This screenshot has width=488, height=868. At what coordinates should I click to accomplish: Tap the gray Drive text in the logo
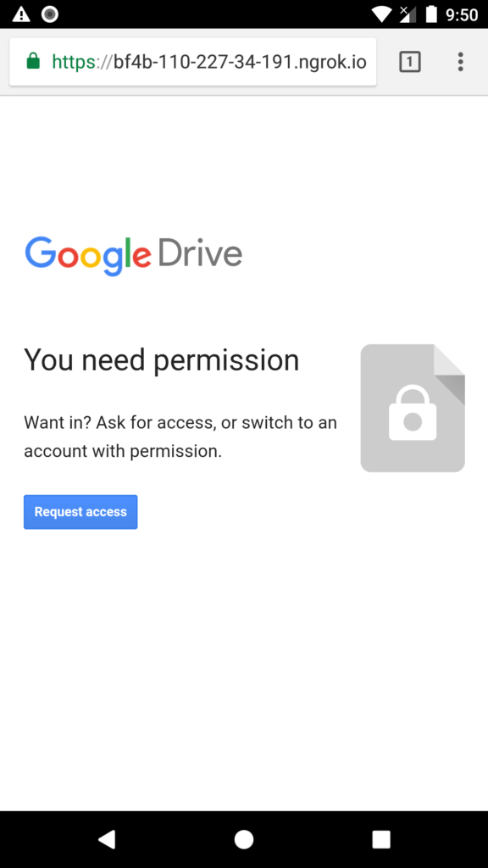[x=200, y=254]
